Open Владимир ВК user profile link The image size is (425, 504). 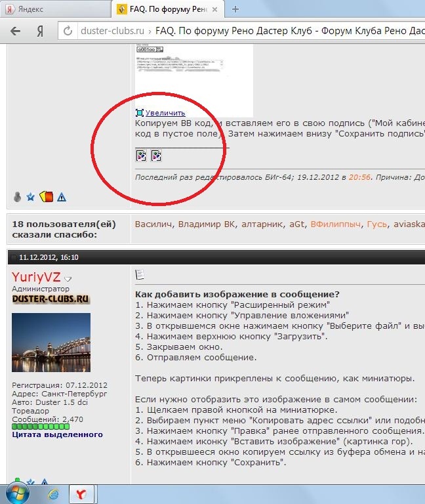pos(207,224)
